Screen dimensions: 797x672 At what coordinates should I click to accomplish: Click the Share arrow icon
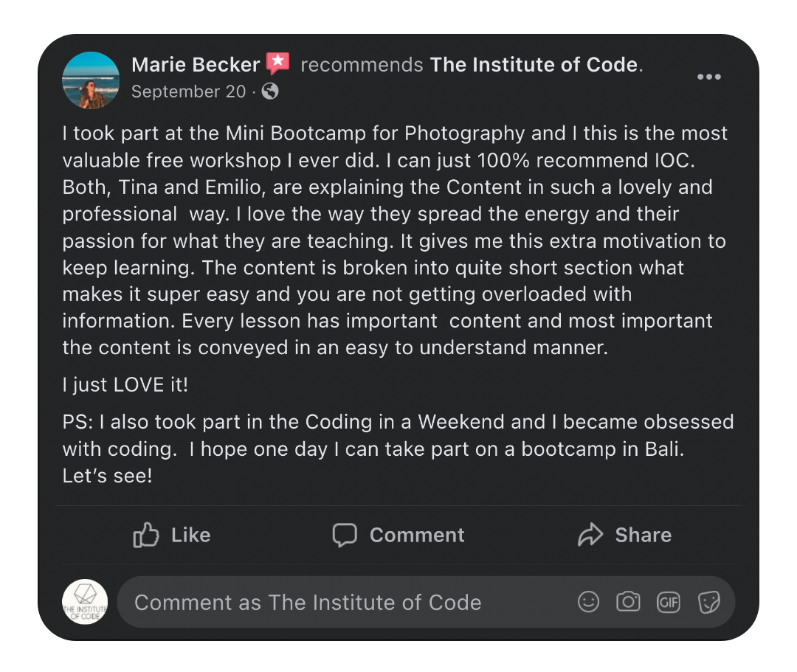590,535
